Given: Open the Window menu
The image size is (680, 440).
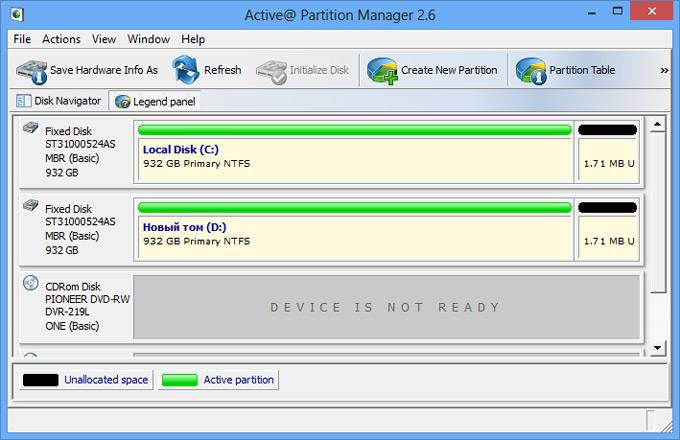Looking at the screenshot, I should 148,39.
